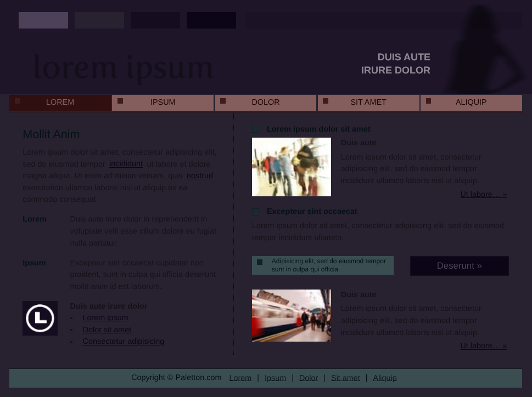The width and height of the screenshot is (532, 397).
Task: Click the 'Lorem ipsum' list link
Action: (x=105, y=318)
